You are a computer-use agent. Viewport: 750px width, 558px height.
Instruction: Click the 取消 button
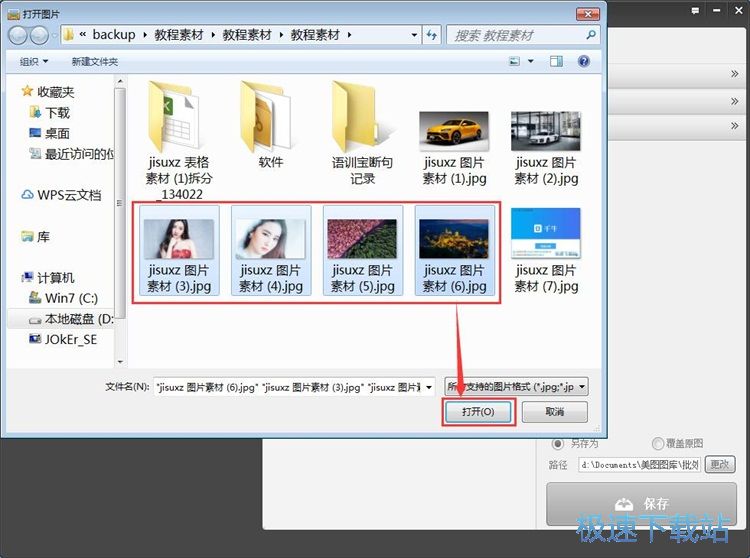pyautogui.click(x=554, y=412)
